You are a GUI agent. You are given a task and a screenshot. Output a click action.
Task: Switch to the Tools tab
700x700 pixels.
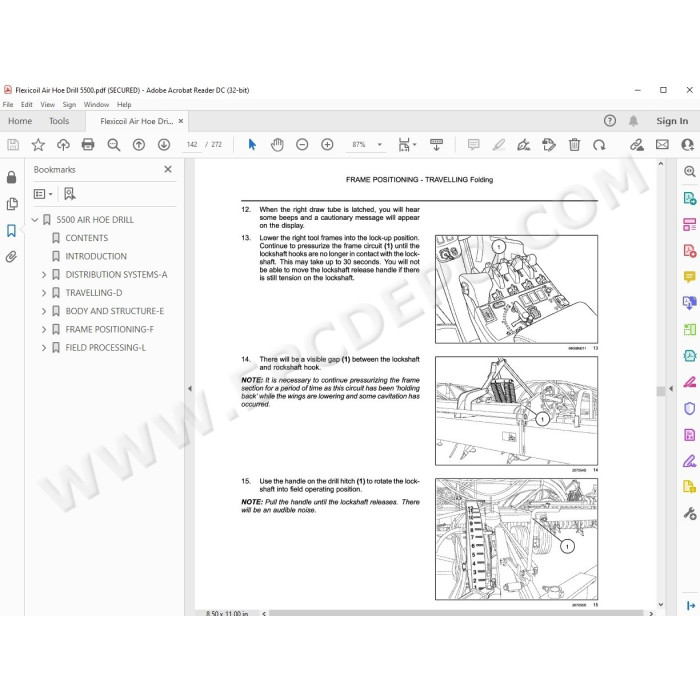[59, 121]
